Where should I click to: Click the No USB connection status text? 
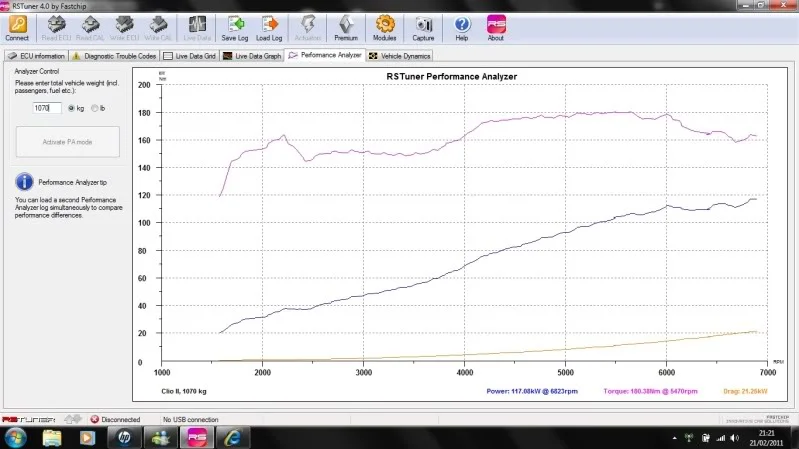coord(191,419)
